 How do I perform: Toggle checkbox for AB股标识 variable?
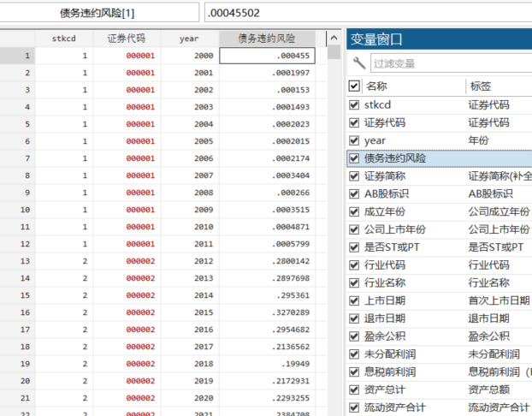tap(354, 194)
